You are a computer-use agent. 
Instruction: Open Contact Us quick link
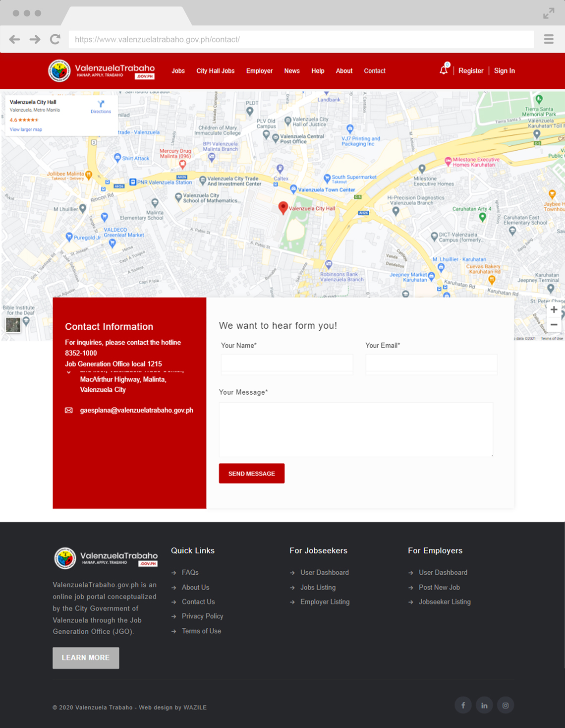[198, 602]
